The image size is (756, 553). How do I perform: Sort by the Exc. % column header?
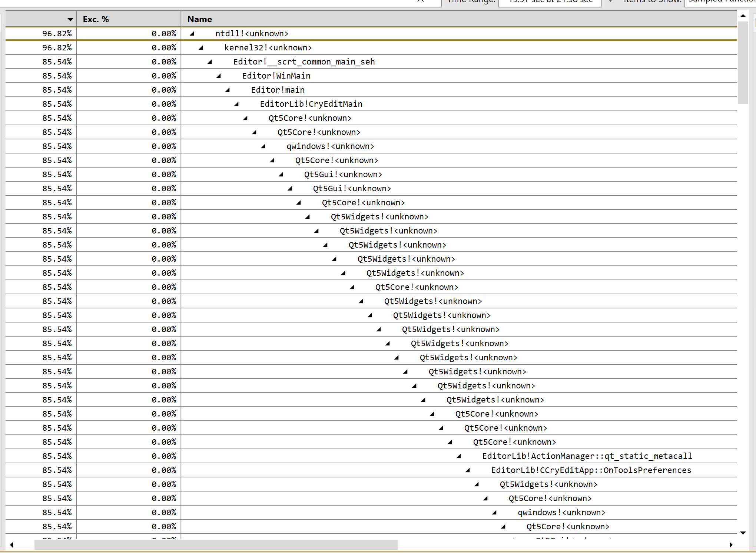click(96, 19)
